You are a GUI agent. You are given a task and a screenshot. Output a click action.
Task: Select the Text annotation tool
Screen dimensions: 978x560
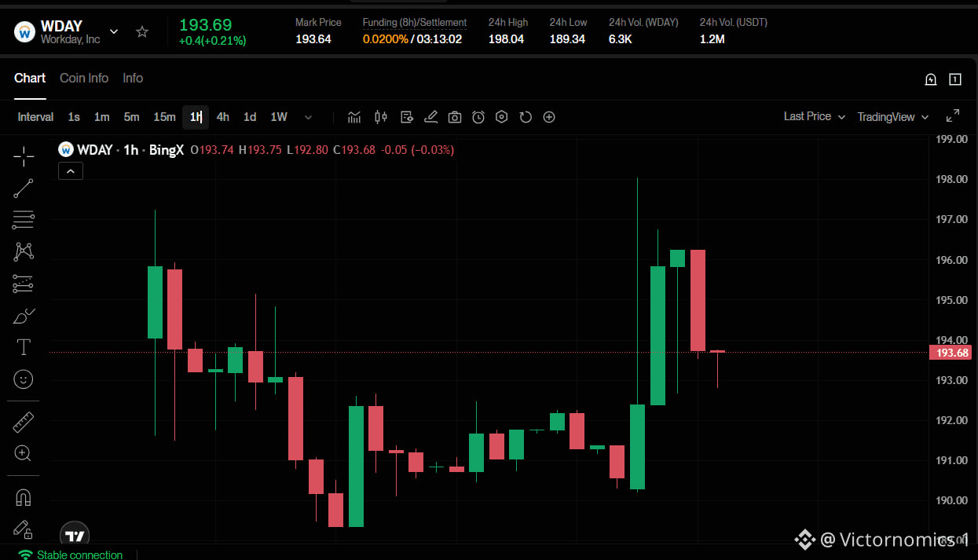[x=24, y=347]
